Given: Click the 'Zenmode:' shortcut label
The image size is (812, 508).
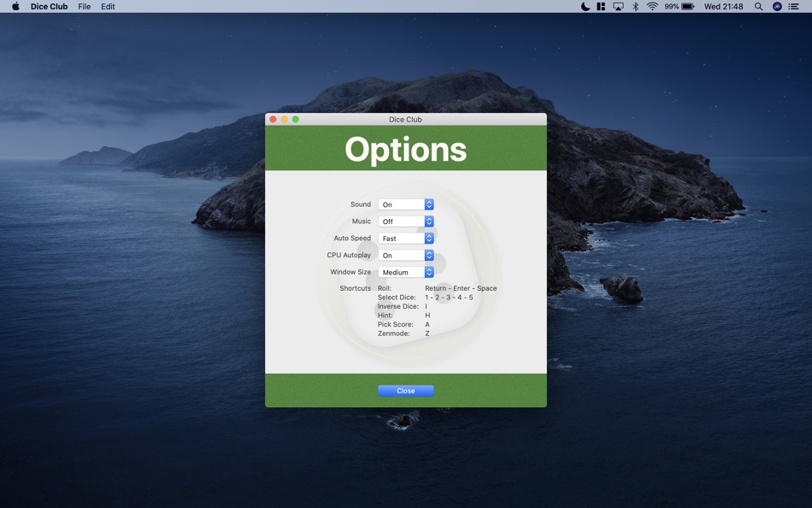Looking at the screenshot, I should click(393, 334).
